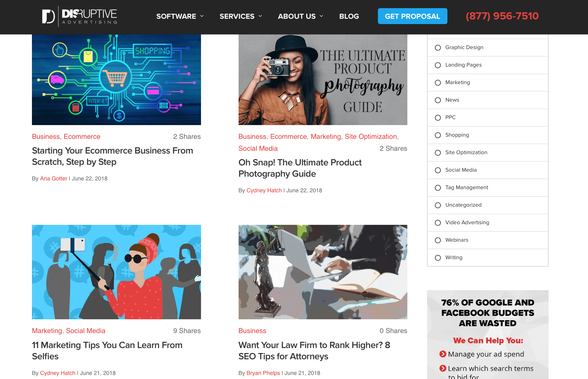Viewport: 588px width, 379px height.
Task: Expand the Services menu chevron
Action: click(260, 16)
